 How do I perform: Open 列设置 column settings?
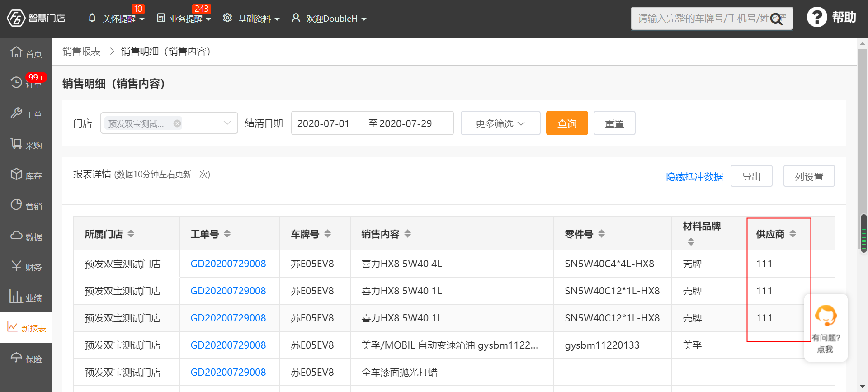[809, 176]
